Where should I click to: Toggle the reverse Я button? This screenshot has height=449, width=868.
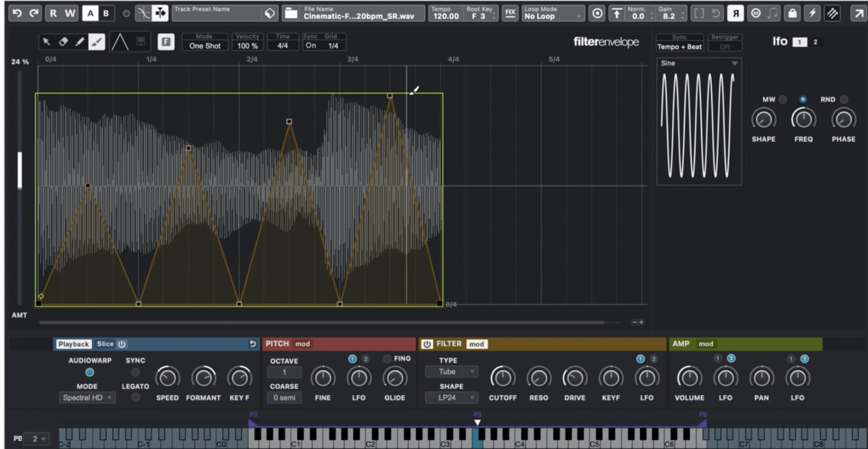click(x=736, y=14)
